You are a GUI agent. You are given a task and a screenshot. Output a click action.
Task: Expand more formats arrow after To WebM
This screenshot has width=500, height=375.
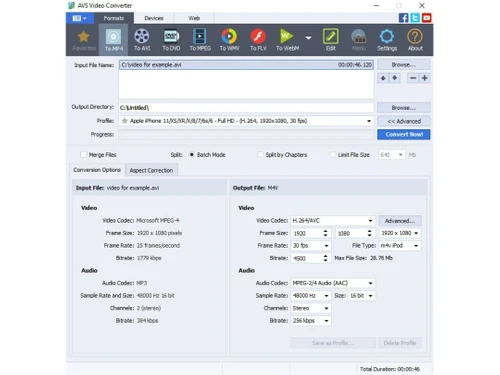coord(308,38)
